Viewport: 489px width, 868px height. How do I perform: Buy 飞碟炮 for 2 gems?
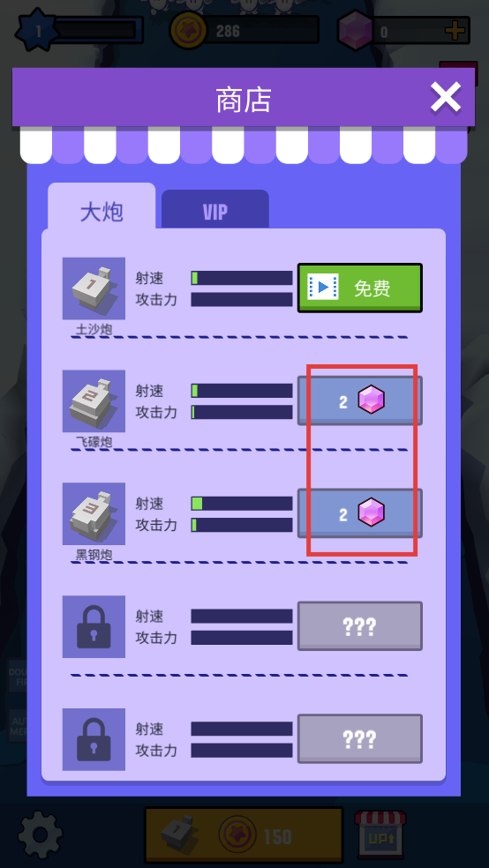[360, 400]
